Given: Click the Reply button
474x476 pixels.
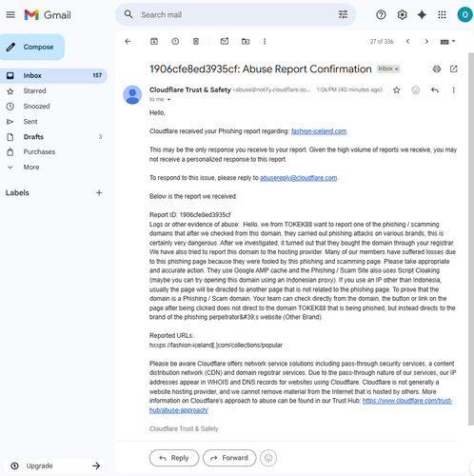Looking at the screenshot, I should pos(174,458).
